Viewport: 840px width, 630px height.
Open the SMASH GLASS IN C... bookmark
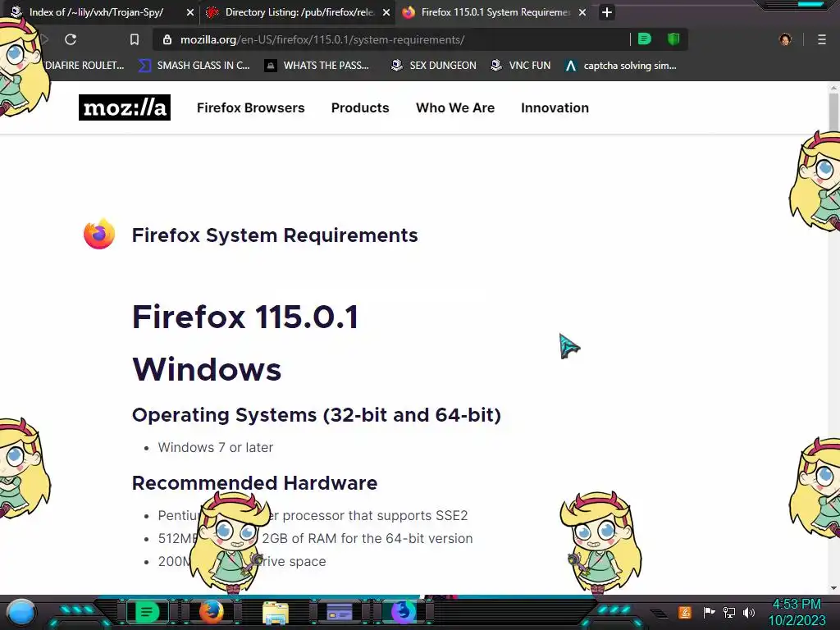[194, 66]
